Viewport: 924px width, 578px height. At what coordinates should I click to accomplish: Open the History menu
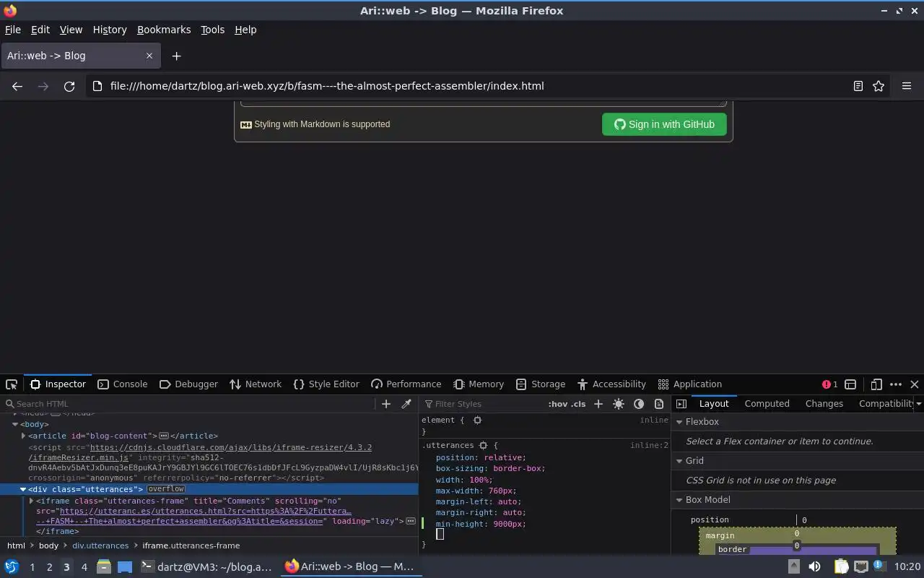[x=110, y=30]
